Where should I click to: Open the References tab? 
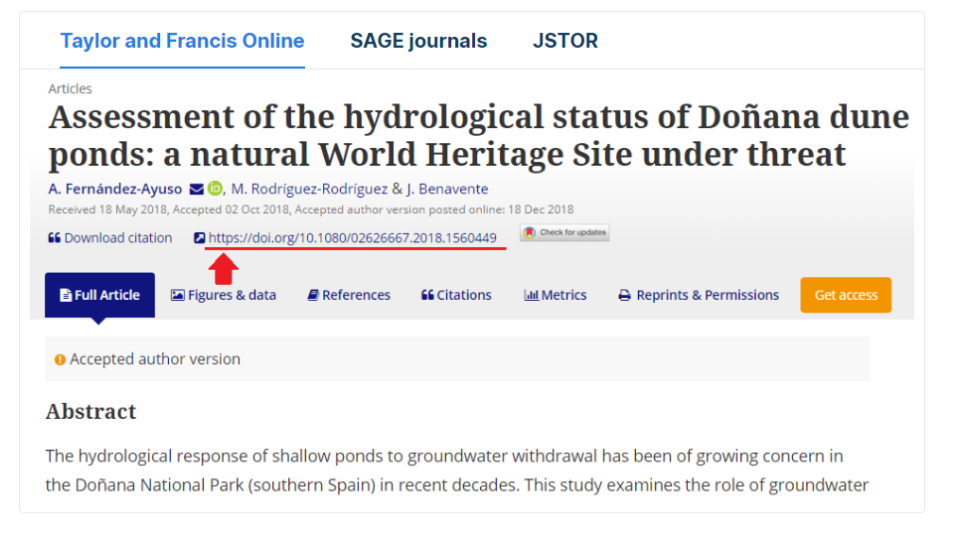[x=349, y=295]
